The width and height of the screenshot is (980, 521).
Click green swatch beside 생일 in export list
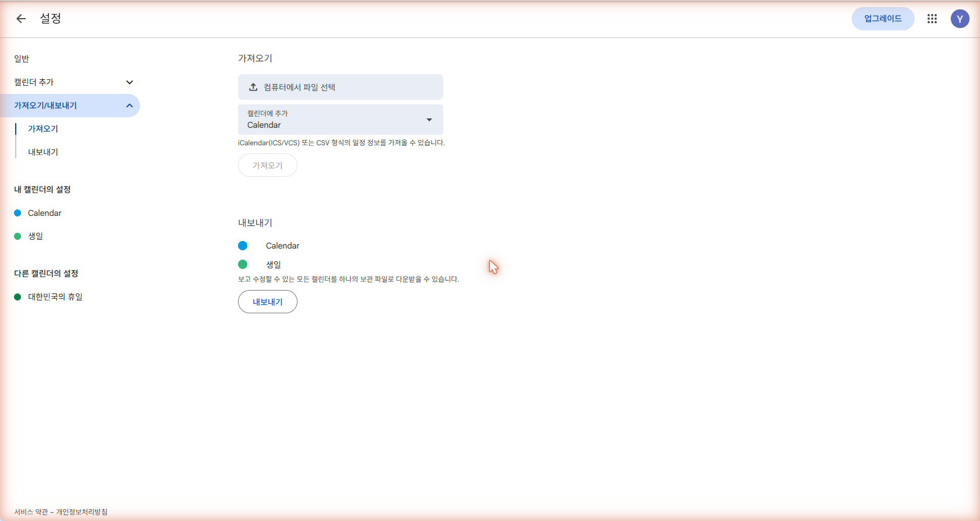pos(243,264)
